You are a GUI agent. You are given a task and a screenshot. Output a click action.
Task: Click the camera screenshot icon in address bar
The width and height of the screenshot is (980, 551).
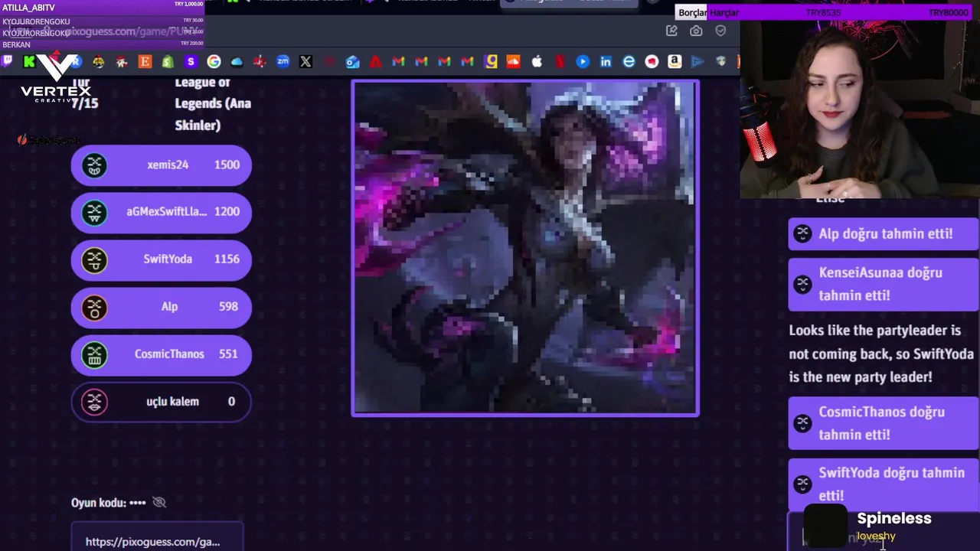(x=696, y=31)
